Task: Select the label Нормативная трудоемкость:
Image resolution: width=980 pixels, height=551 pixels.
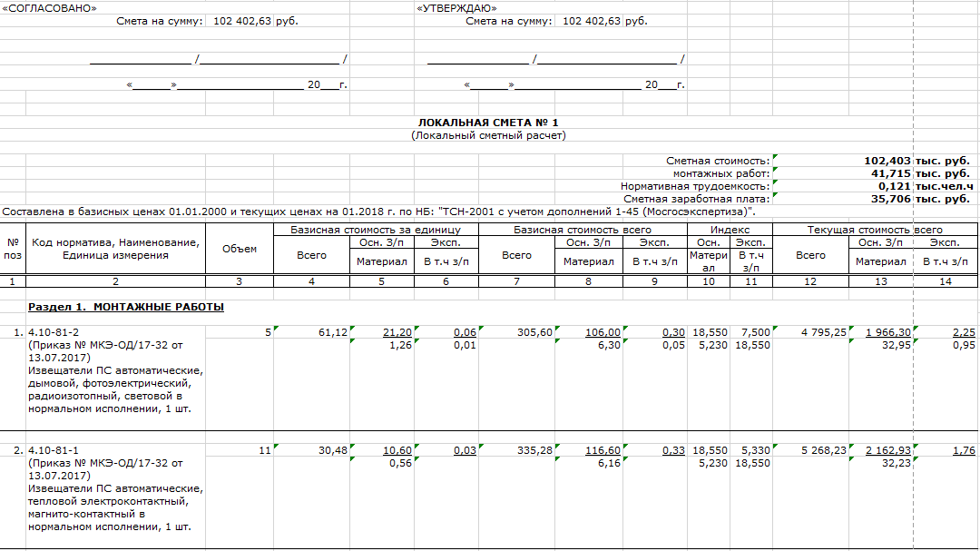Action: pyautogui.click(x=696, y=186)
